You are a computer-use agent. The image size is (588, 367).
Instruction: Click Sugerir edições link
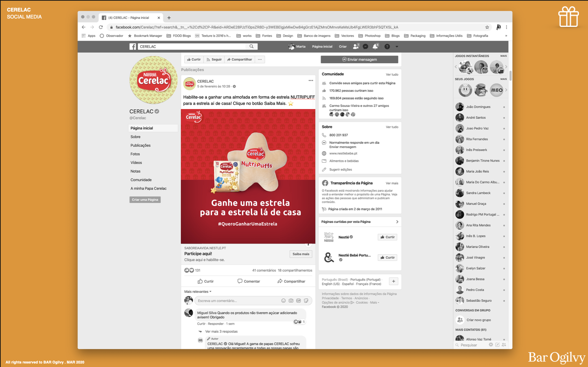click(340, 170)
